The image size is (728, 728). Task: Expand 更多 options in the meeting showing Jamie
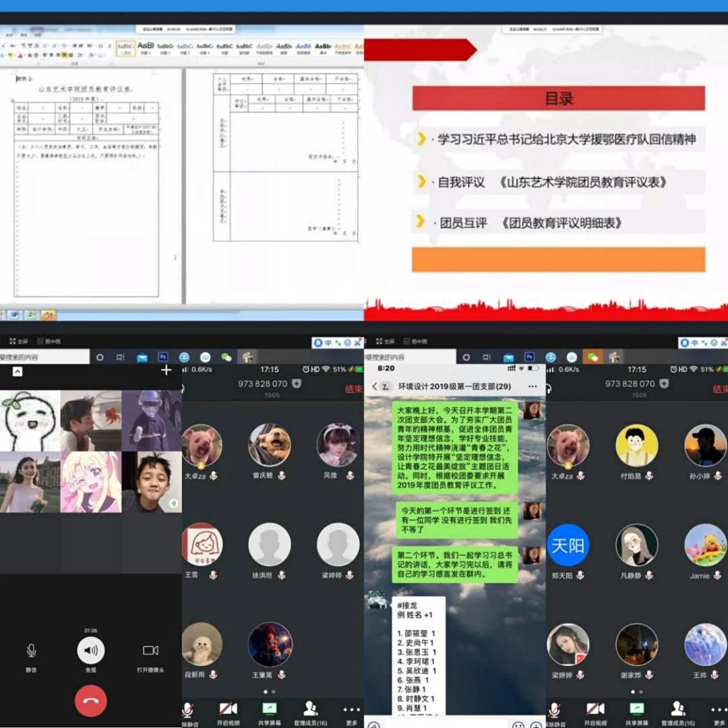[x=718, y=712]
